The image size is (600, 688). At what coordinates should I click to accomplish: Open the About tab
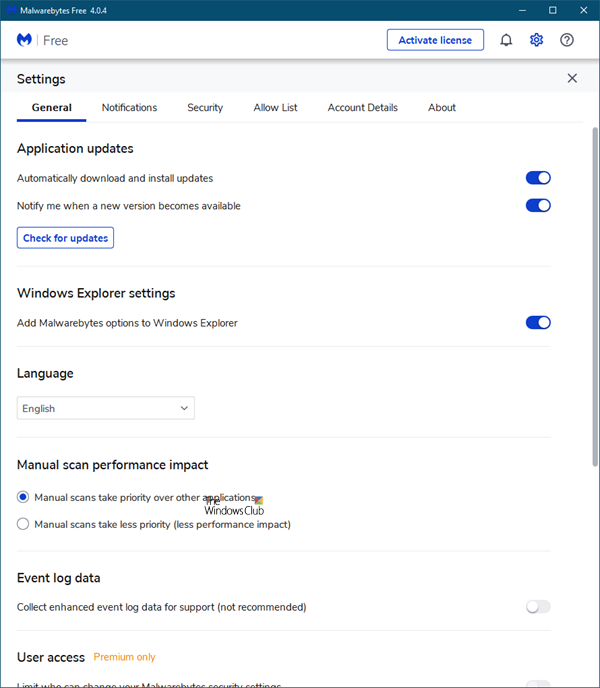(x=442, y=108)
